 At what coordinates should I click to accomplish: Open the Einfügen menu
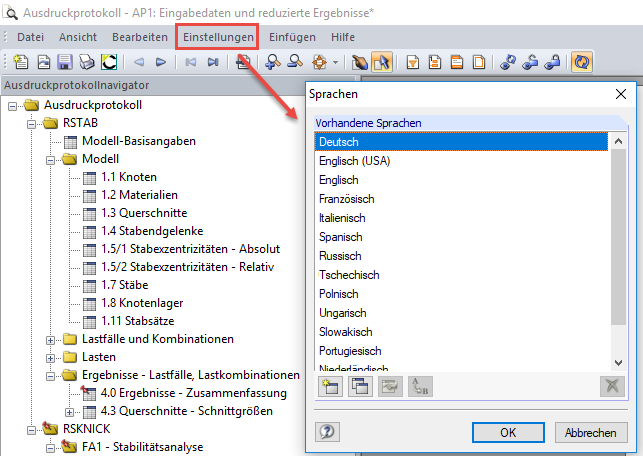click(x=292, y=37)
